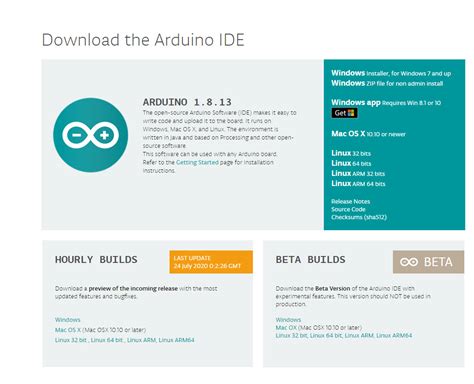The width and height of the screenshot is (474, 384).
Task: Open Source Code link
Action: [x=348, y=209]
